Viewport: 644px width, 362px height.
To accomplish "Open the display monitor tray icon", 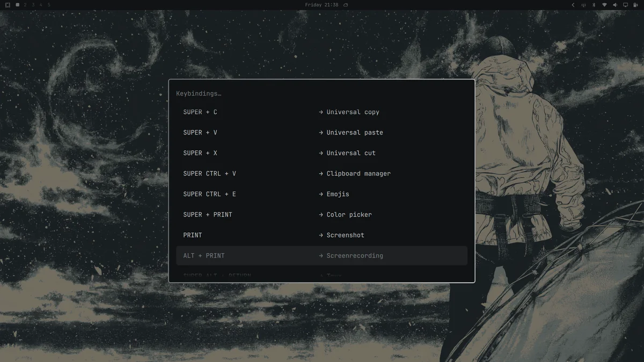I will point(625,5).
